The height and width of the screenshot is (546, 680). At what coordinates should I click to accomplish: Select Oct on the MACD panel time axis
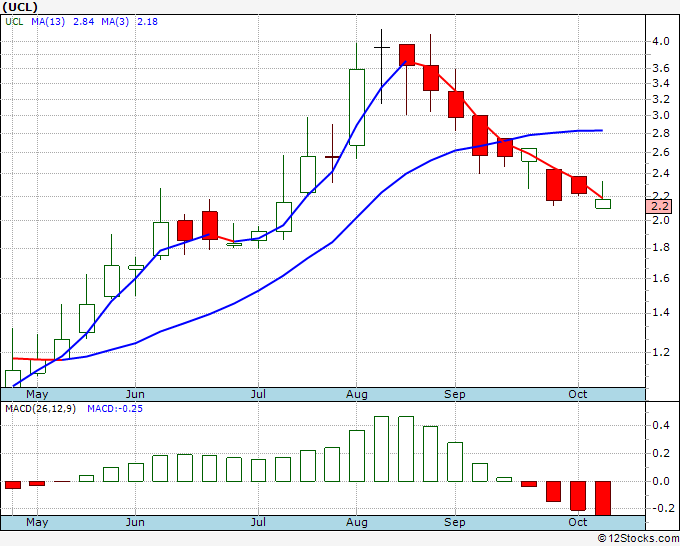(x=578, y=522)
